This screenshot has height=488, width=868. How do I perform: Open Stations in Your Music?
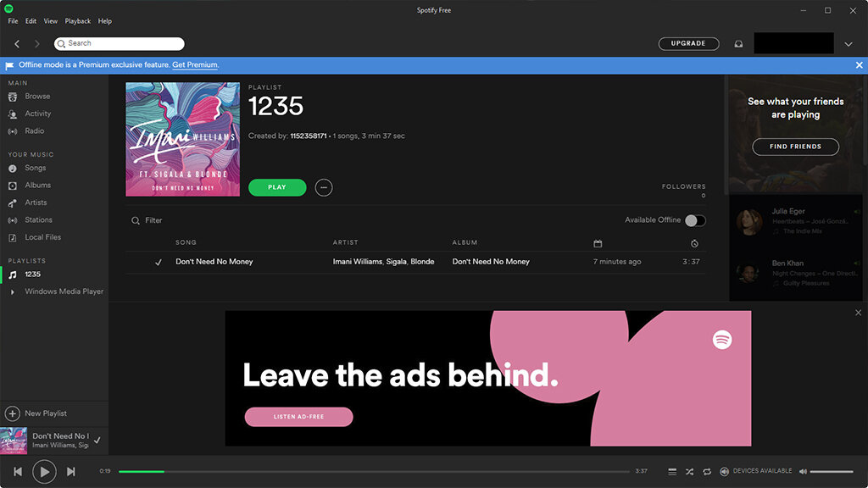(38, 219)
